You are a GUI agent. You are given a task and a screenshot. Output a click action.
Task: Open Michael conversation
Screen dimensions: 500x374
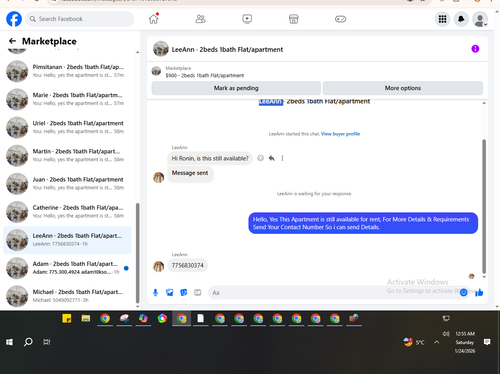(x=68, y=296)
